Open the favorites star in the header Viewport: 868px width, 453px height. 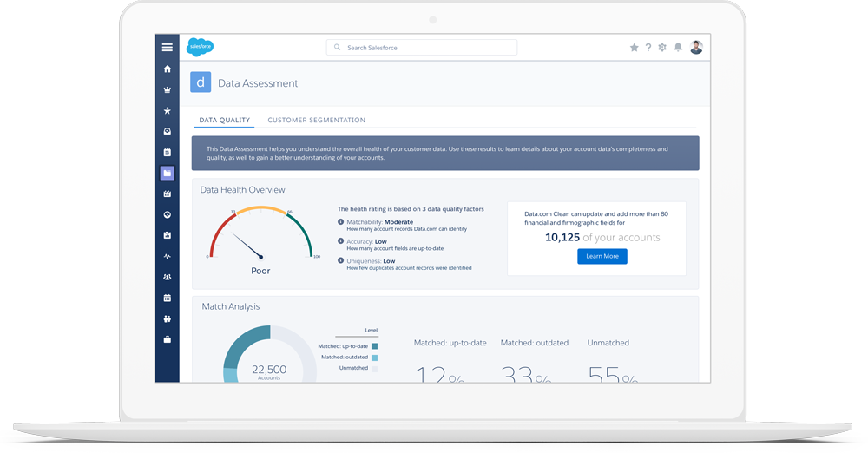pos(634,48)
